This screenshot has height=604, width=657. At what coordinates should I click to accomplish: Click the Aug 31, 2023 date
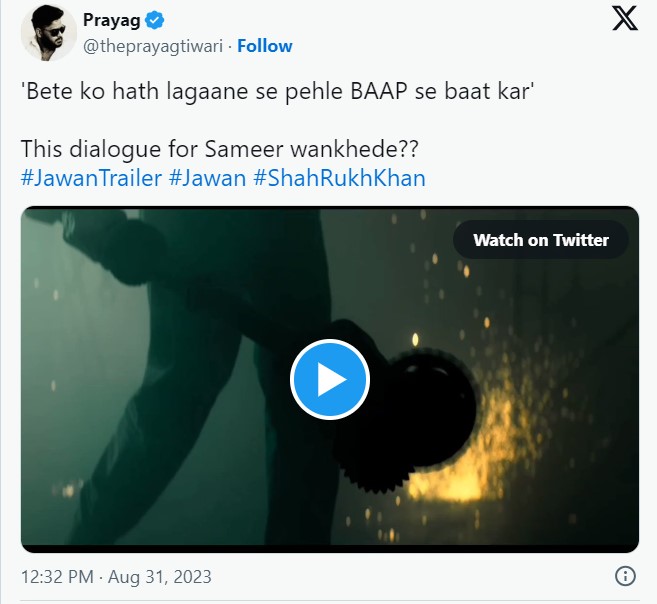pos(160,577)
